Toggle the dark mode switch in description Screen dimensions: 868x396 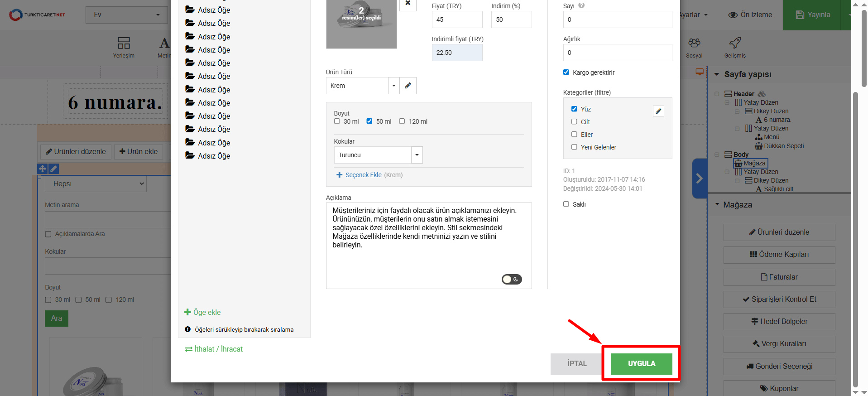512,280
